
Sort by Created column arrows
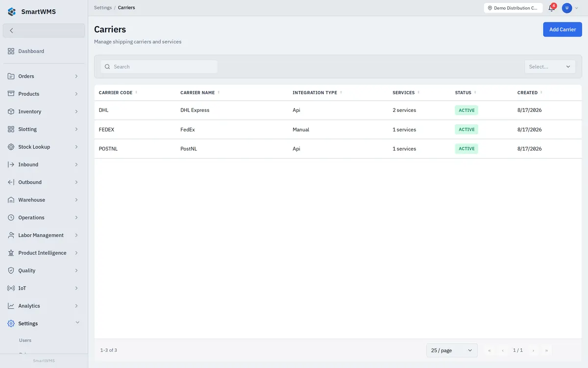click(x=541, y=92)
